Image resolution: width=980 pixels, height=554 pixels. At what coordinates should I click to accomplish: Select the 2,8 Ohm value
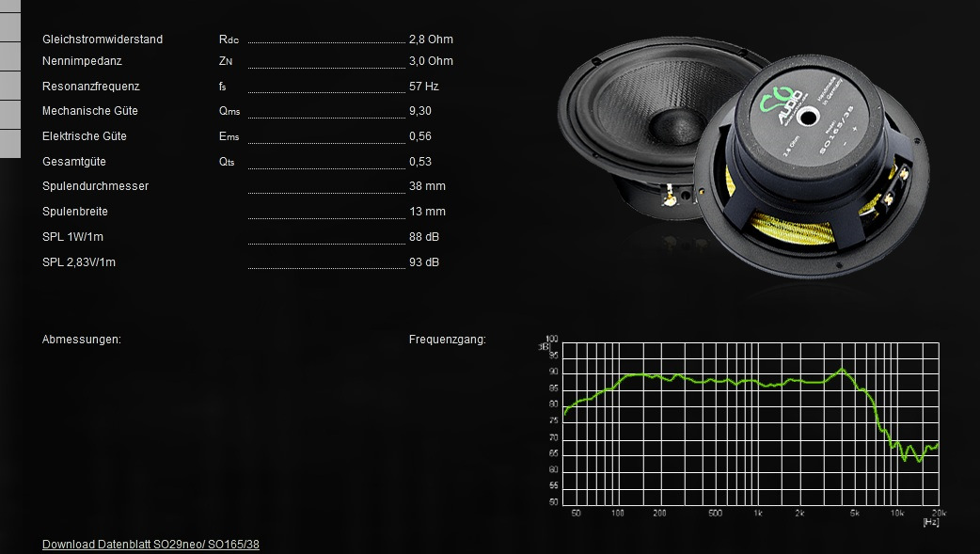pos(431,40)
